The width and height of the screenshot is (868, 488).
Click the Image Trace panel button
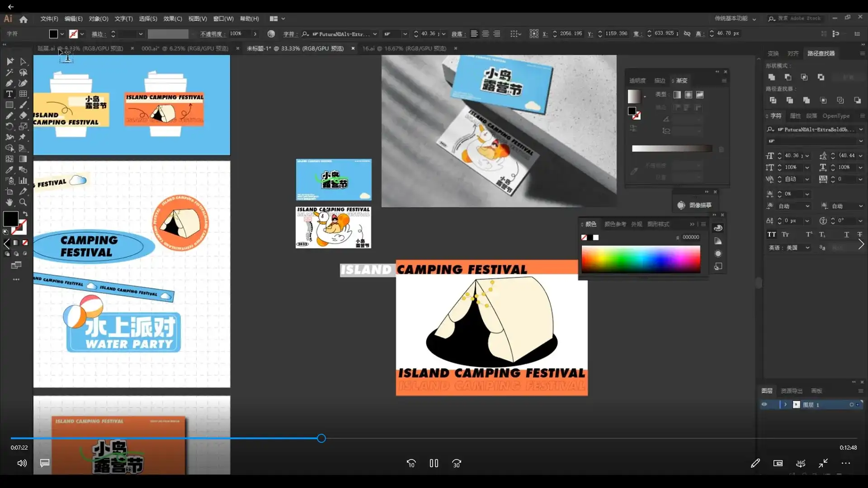tap(695, 205)
